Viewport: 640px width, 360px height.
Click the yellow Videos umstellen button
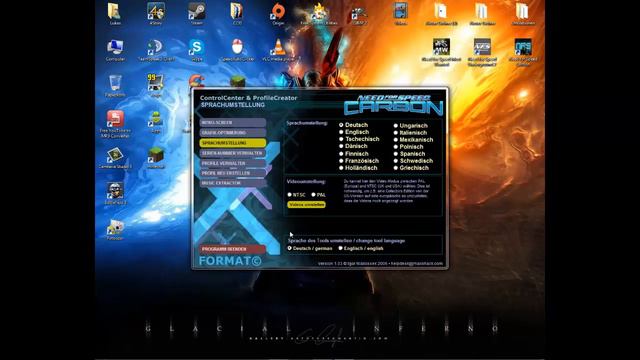[307, 204]
